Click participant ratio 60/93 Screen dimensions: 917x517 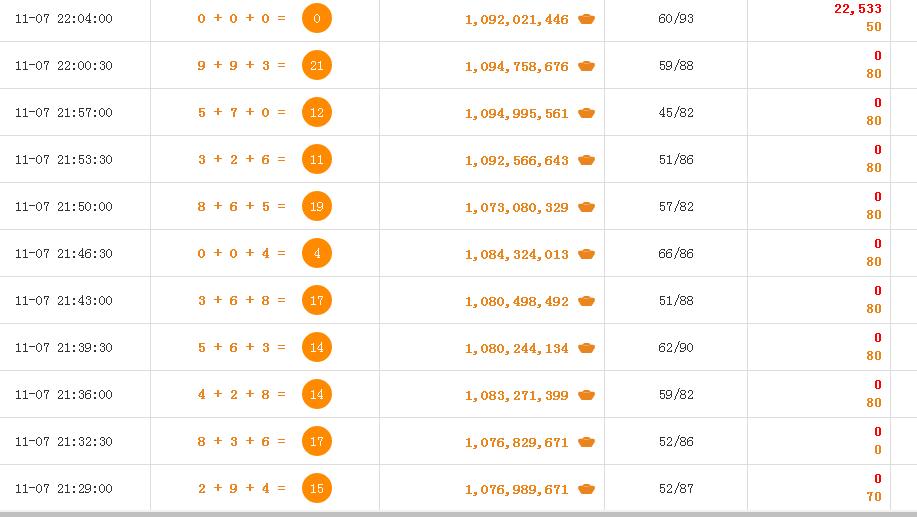tap(676, 19)
